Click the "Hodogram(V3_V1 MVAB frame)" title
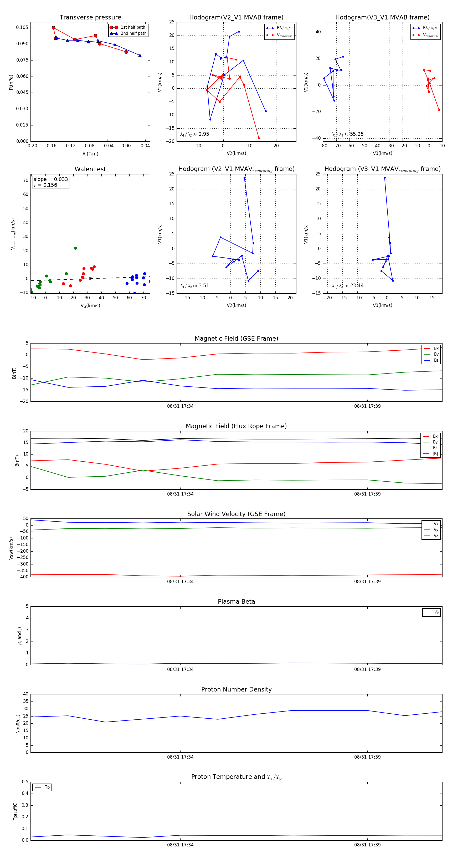Viewport: 473px width, 868px height. click(382, 18)
